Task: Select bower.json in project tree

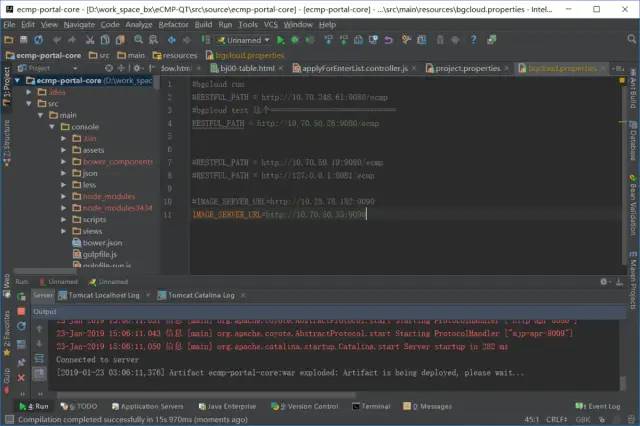Action: 101,242
